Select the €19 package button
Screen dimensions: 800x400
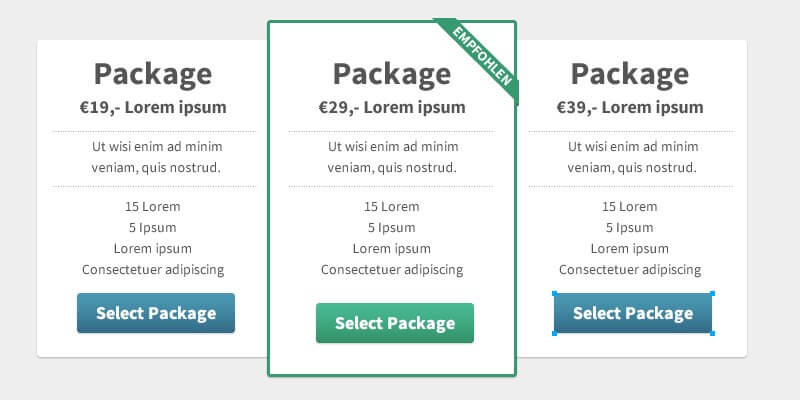coord(156,313)
